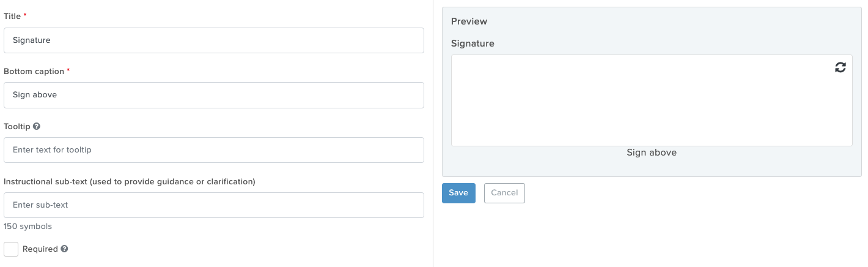Click the Enter text for tooltip field
Screen dimensions: 868x267
pos(214,150)
